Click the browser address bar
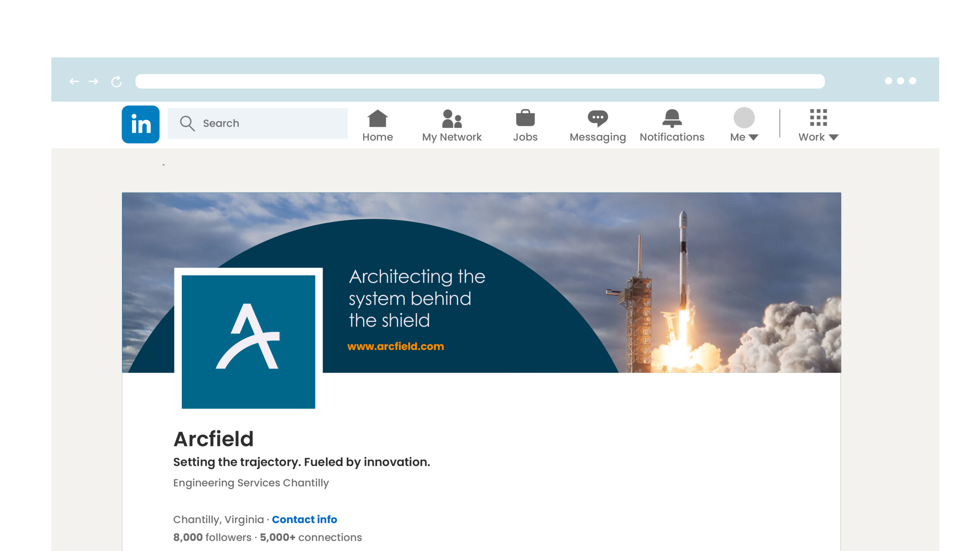 click(480, 81)
